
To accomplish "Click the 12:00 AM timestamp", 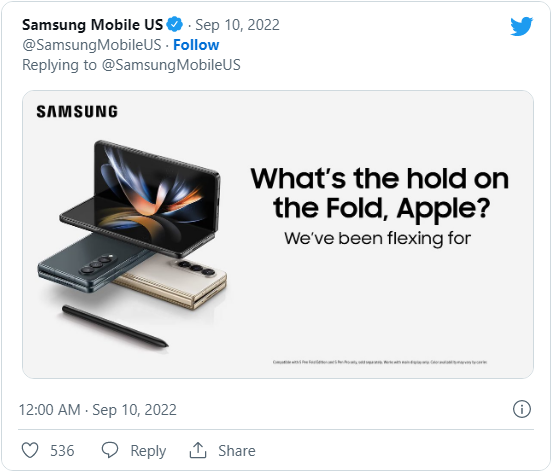I will (49, 410).
